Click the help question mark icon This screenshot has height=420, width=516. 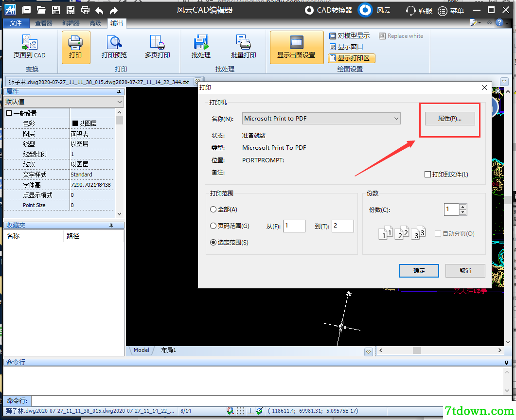(499, 22)
